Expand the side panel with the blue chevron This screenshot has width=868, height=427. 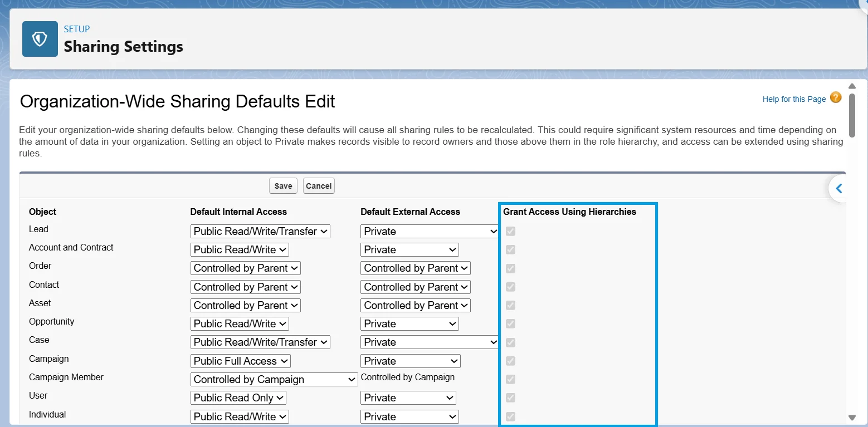(839, 189)
